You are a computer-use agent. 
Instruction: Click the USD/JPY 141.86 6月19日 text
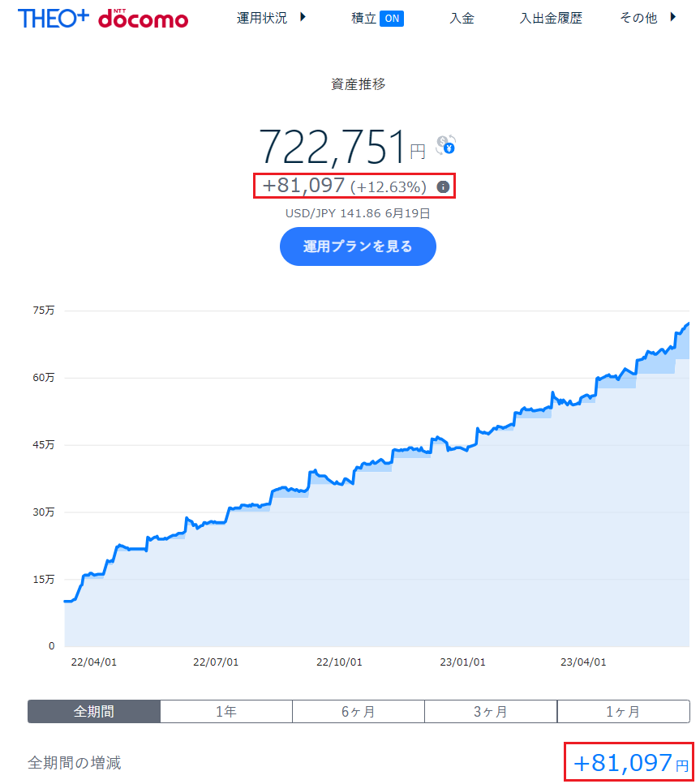(358, 213)
